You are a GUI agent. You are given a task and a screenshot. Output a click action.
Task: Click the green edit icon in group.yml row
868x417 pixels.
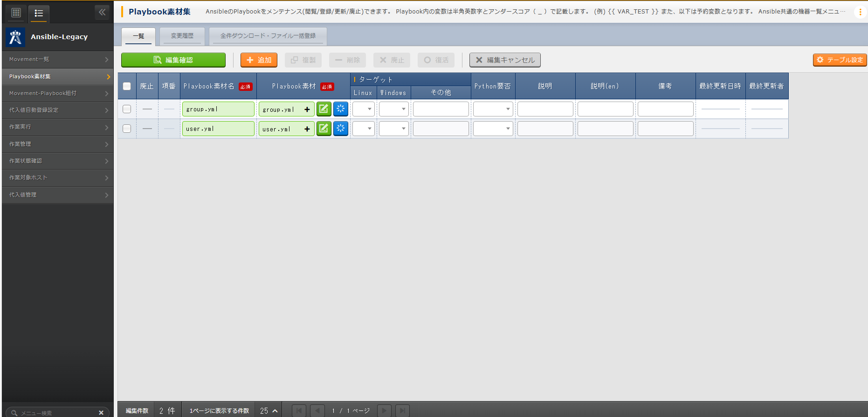click(x=324, y=109)
